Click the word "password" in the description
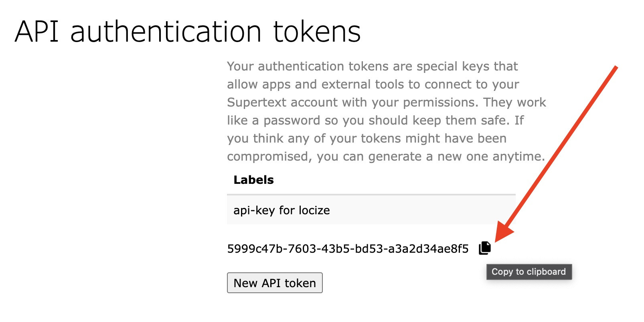 (x=292, y=121)
